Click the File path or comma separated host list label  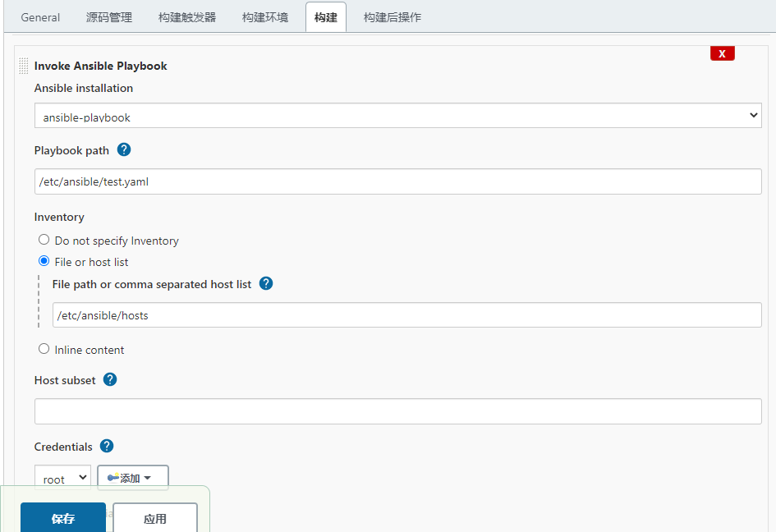pyautogui.click(x=151, y=284)
